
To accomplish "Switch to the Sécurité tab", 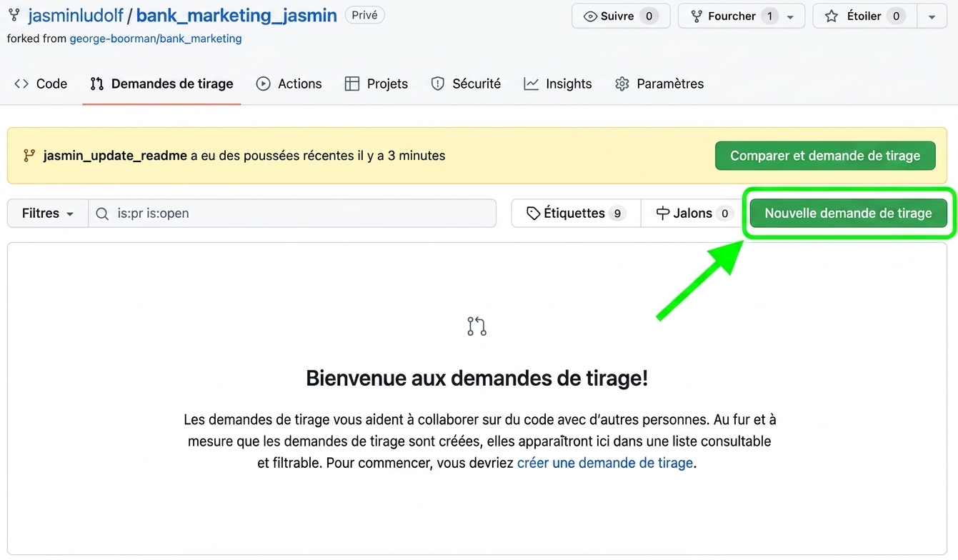I will 466,84.
